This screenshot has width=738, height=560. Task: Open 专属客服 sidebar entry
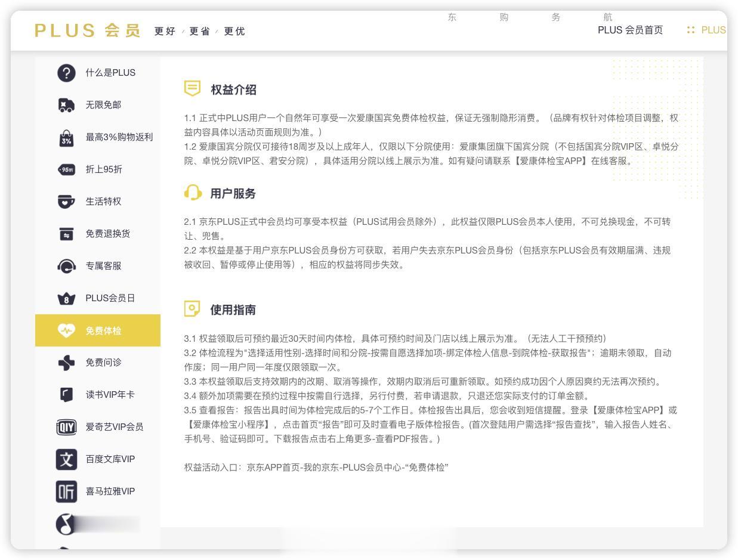click(98, 266)
